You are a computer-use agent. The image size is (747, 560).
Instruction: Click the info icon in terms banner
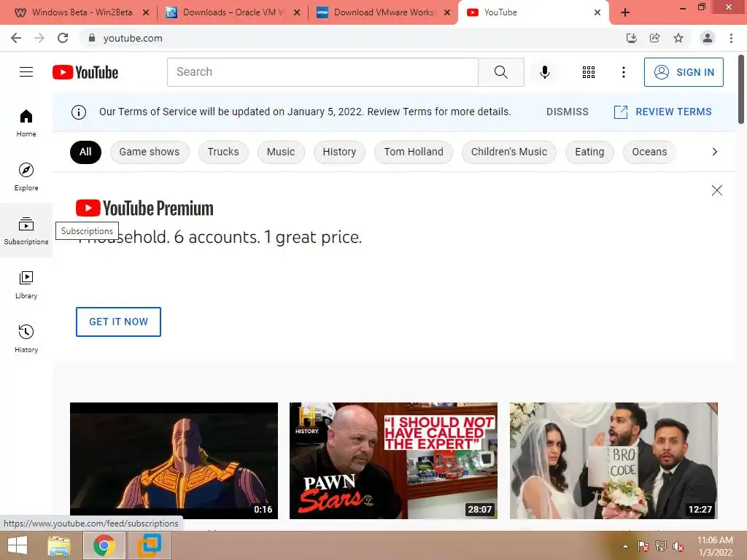[79, 112]
